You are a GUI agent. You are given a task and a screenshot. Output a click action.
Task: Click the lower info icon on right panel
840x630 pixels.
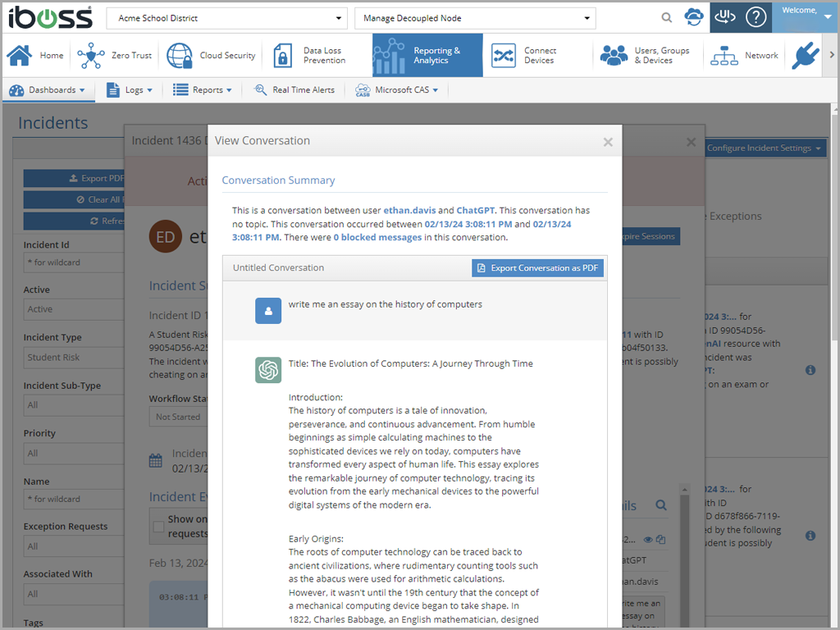810,536
